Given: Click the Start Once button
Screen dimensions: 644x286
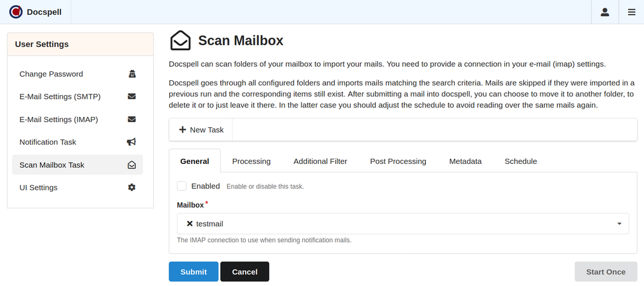Looking at the screenshot, I should click(x=605, y=272).
